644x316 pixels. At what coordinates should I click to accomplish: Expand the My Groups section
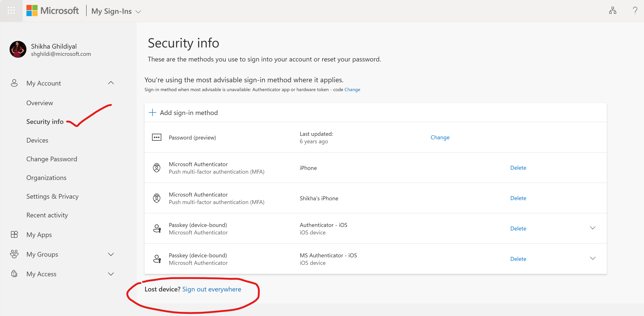pos(111,254)
